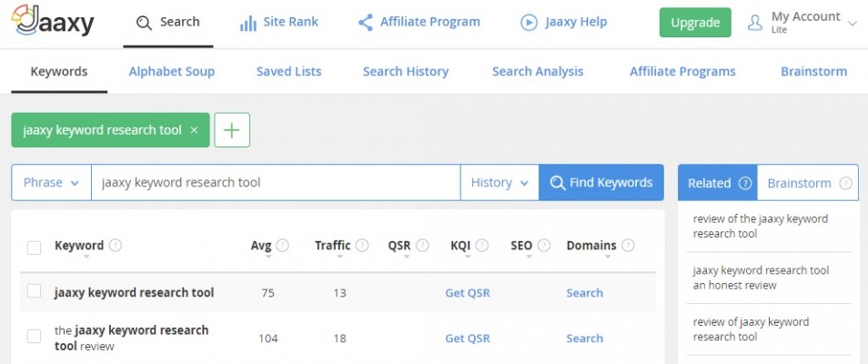This screenshot has width=868, height=364.
Task: Sort by Keyword column arrow
Action: point(86,257)
